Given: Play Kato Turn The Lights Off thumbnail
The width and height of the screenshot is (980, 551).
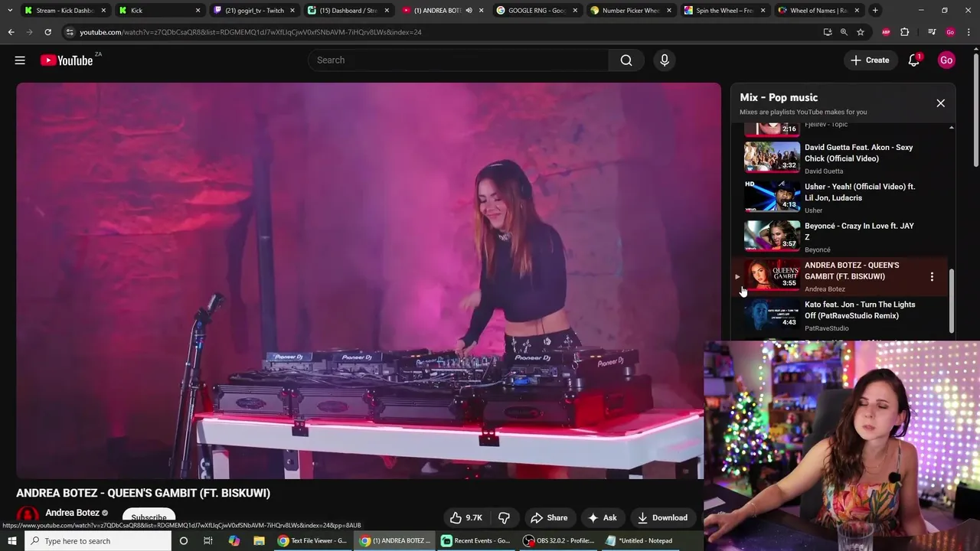Looking at the screenshot, I should (x=772, y=314).
